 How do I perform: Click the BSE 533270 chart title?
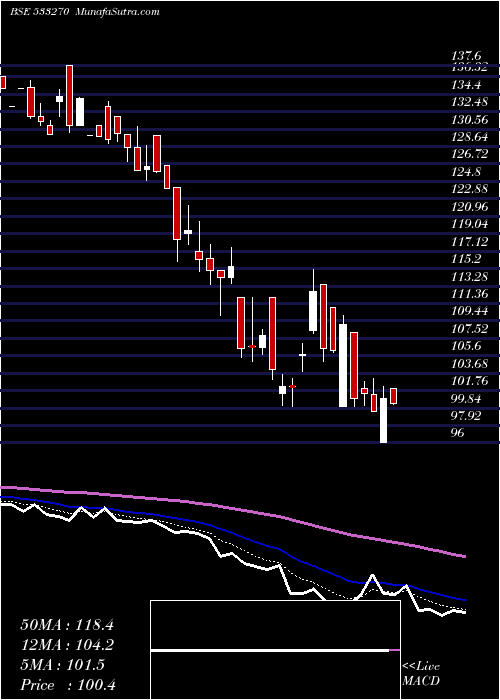(x=85, y=12)
